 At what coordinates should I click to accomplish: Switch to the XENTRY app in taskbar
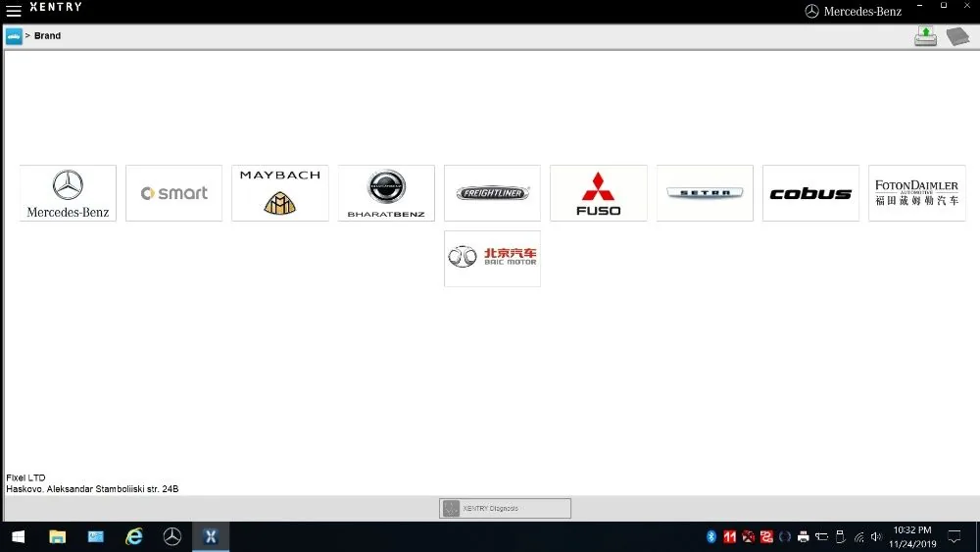point(211,536)
